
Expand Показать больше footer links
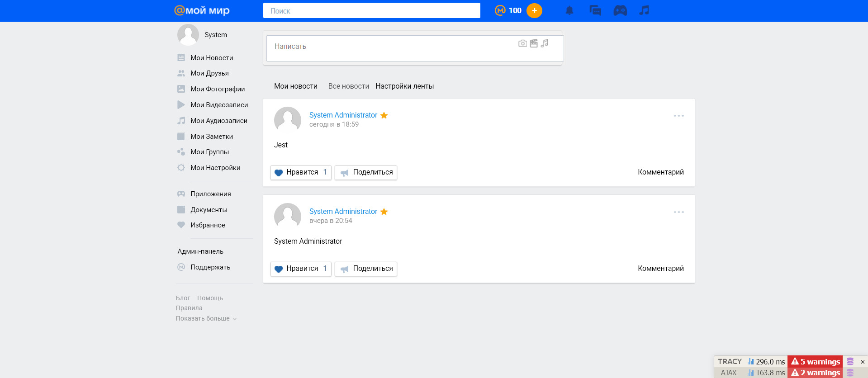click(x=206, y=318)
